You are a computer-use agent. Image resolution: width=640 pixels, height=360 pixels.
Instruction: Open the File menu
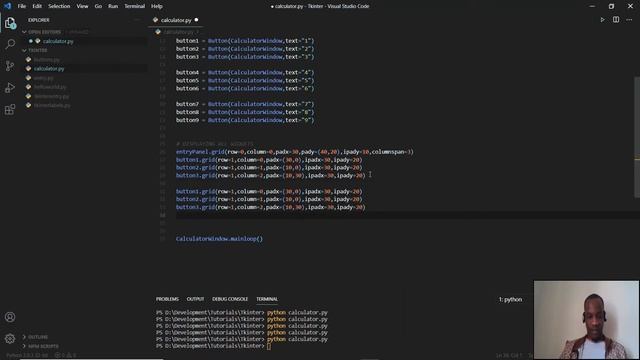coord(22,6)
